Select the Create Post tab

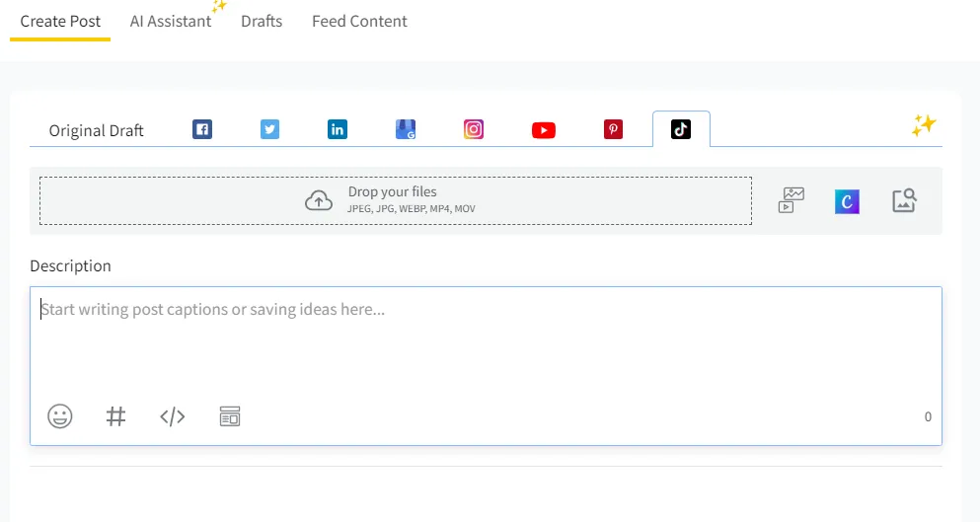tap(60, 21)
